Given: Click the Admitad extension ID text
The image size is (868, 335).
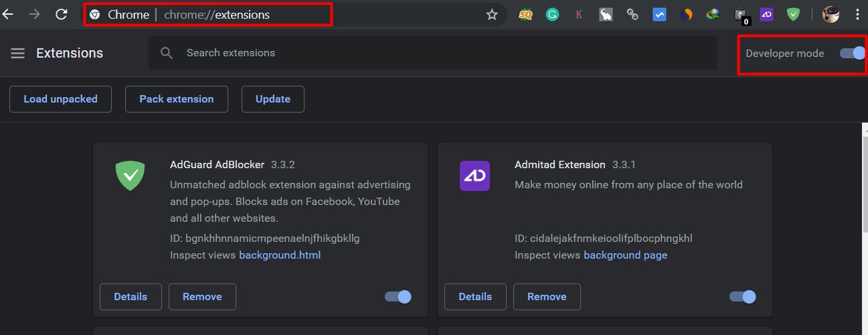Looking at the screenshot, I should click(x=604, y=239).
